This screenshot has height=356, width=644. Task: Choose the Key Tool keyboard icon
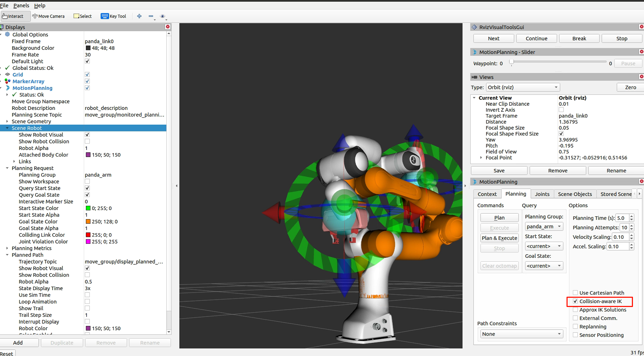click(x=105, y=16)
